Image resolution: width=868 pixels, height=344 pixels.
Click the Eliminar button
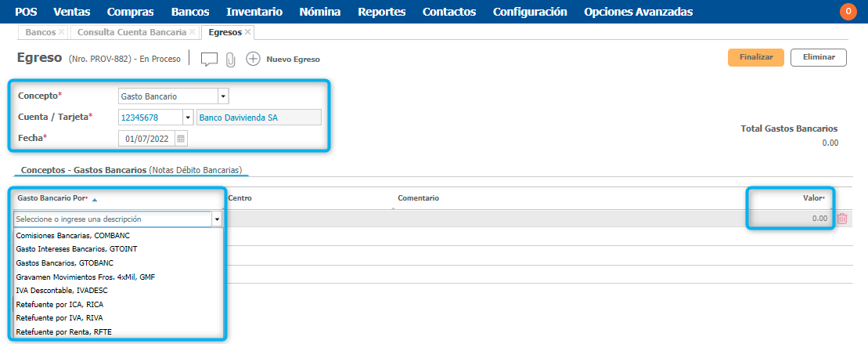click(818, 57)
